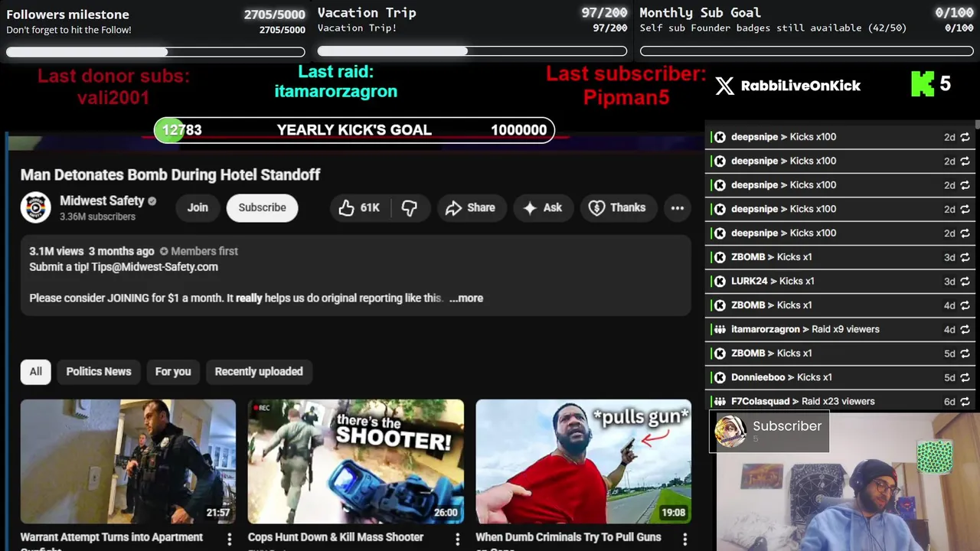Select the All filter chip
Image resolution: width=980 pixels, height=551 pixels.
[x=36, y=371]
